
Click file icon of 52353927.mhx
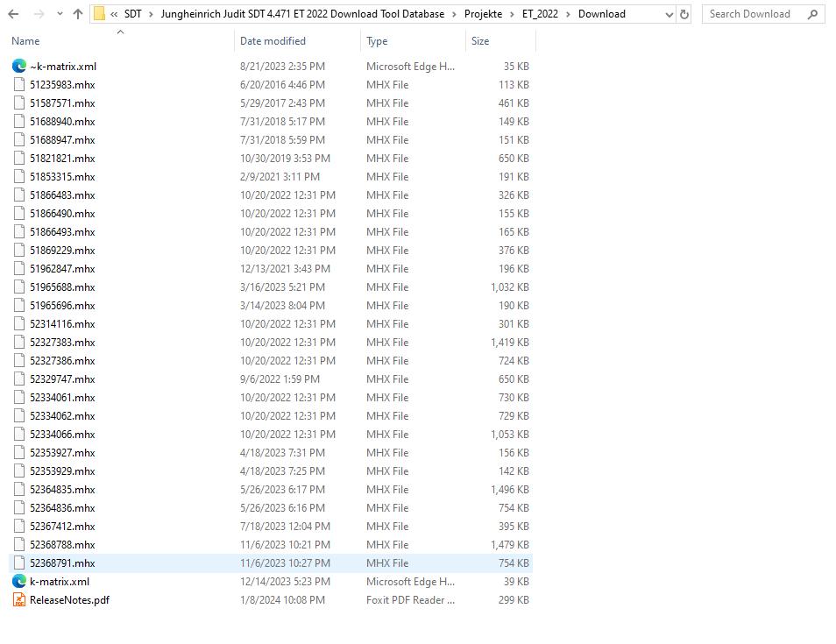19,453
